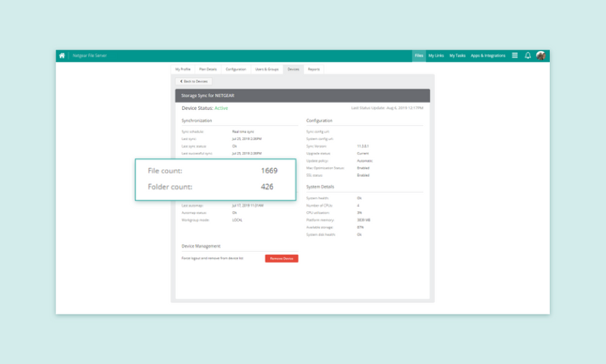The width and height of the screenshot is (606, 364).
Task: Switch to the Plan Details tab
Action: tap(208, 69)
